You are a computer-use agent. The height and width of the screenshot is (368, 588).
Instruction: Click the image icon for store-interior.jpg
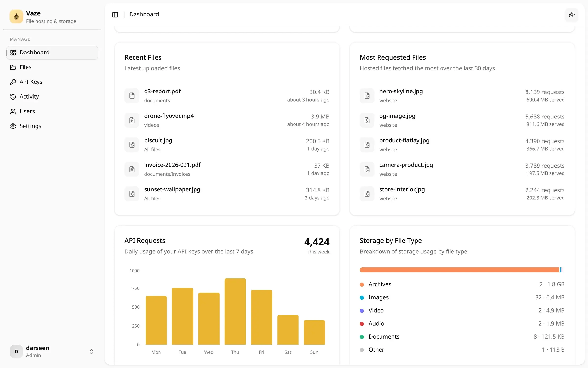click(x=367, y=194)
